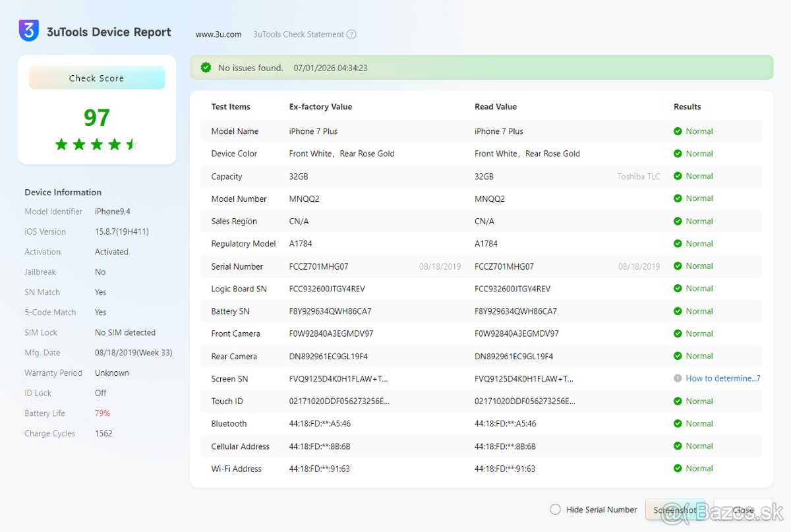This screenshot has width=791, height=532.
Task: Click the Check Score button
Action: coord(97,78)
